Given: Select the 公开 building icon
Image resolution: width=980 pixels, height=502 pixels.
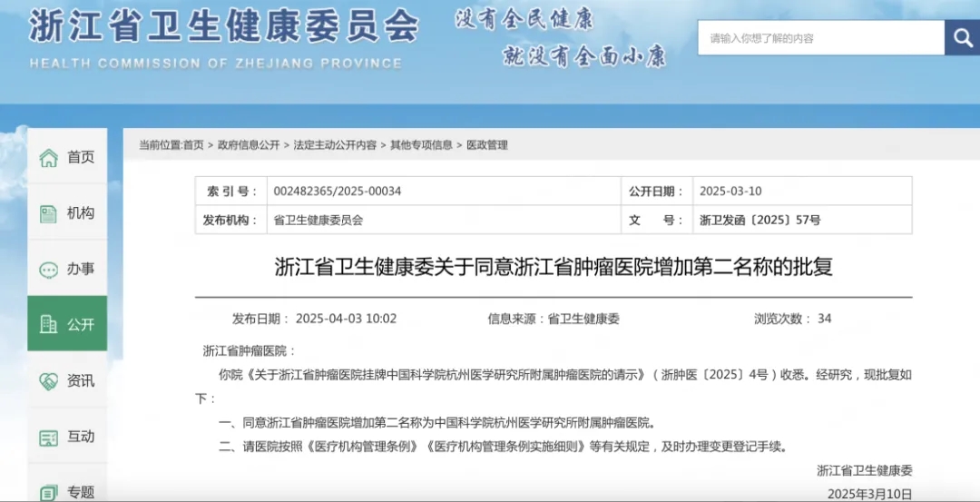Looking at the screenshot, I should click(x=48, y=324).
